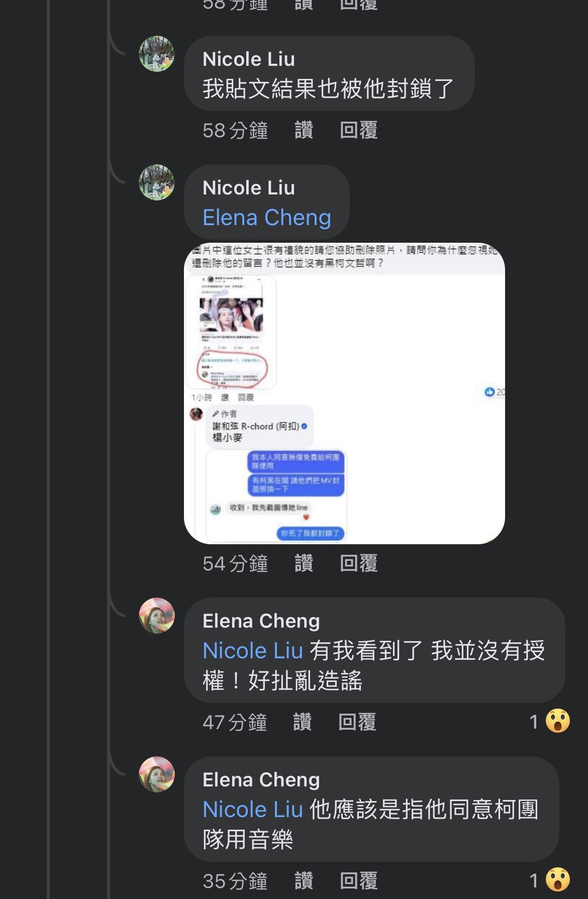
Task: Open the attached screenshot image
Action: tap(344, 393)
